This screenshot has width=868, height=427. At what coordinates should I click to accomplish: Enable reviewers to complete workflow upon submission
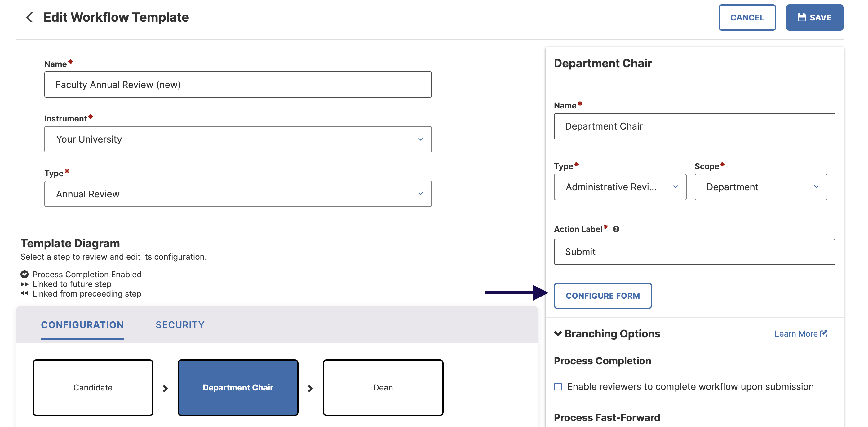558,387
